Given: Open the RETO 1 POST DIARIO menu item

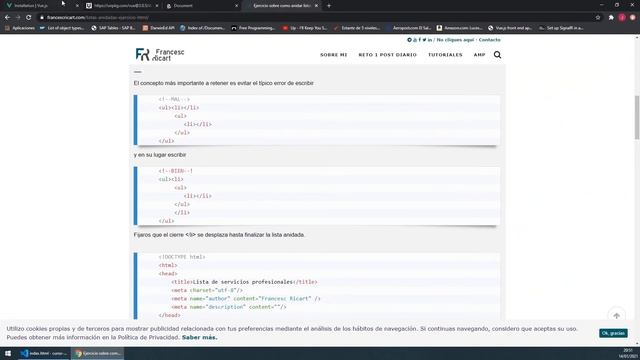Looking at the screenshot, I should click(x=387, y=55).
